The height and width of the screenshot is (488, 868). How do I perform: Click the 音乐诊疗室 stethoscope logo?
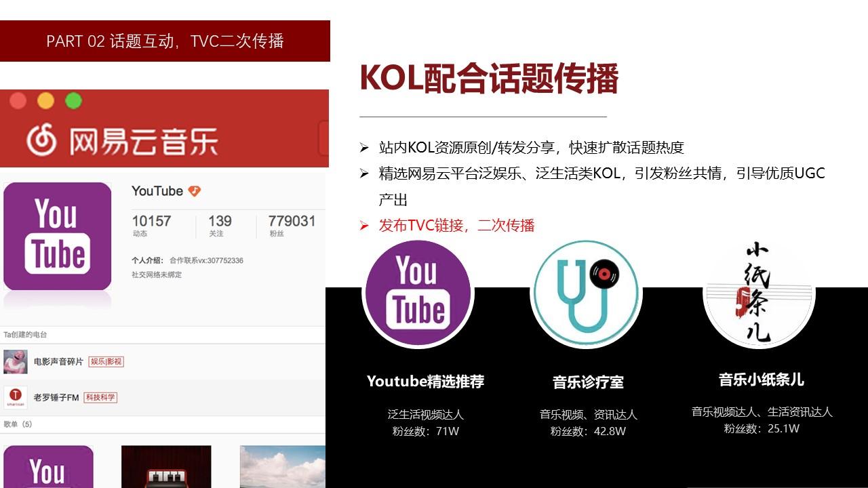point(586,293)
